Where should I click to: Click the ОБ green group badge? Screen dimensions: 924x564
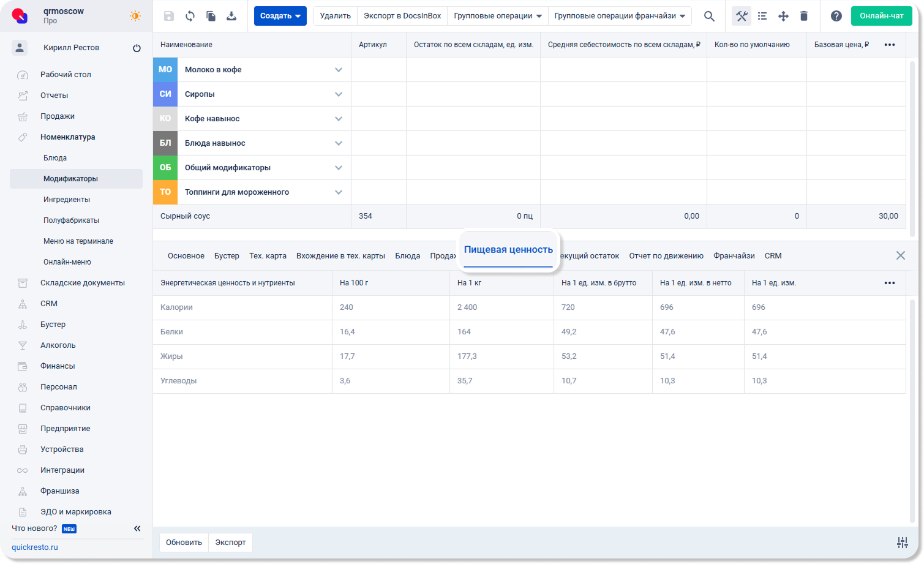[x=165, y=168]
